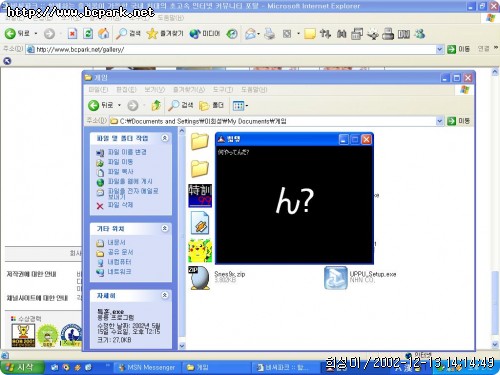Viewport: 500px width, 375px height.
Task: Collapse the 자세히 details panel
Action: [165, 295]
